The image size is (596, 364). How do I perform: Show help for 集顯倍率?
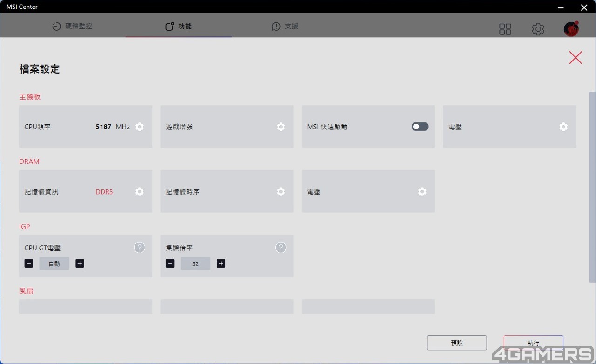(x=281, y=248)
